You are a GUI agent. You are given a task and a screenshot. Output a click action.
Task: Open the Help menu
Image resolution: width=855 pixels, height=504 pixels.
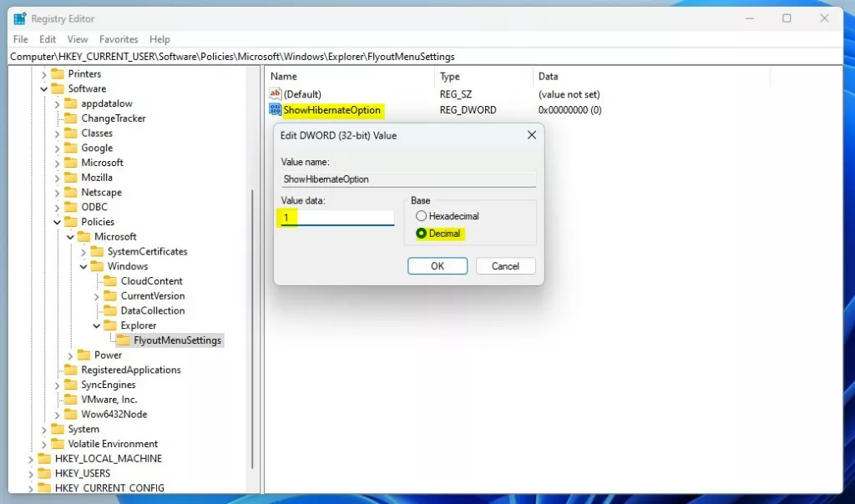pos(159,39)
